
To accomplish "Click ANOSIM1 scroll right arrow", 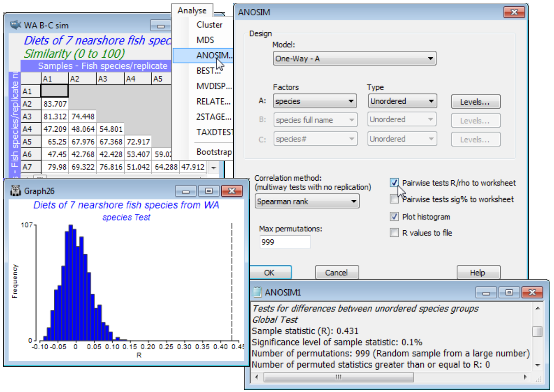I will (525, 377).
